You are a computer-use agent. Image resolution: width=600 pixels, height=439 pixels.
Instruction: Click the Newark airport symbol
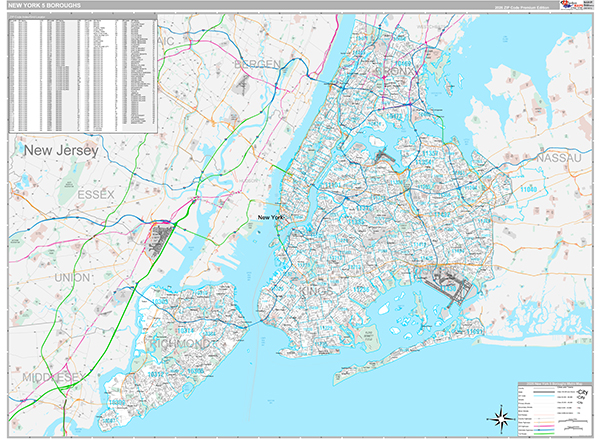(159, 240)
